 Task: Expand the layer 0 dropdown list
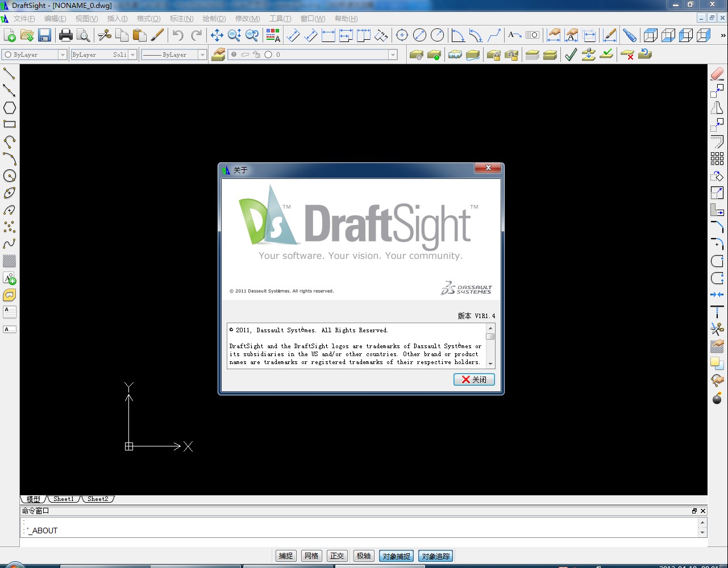pyautogui.click(x=393, y=55)
